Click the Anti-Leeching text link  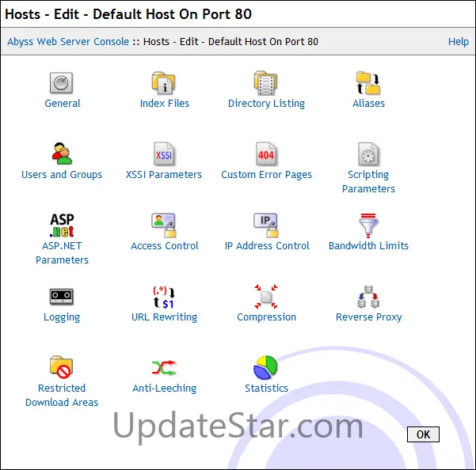[x=165, y=389]
